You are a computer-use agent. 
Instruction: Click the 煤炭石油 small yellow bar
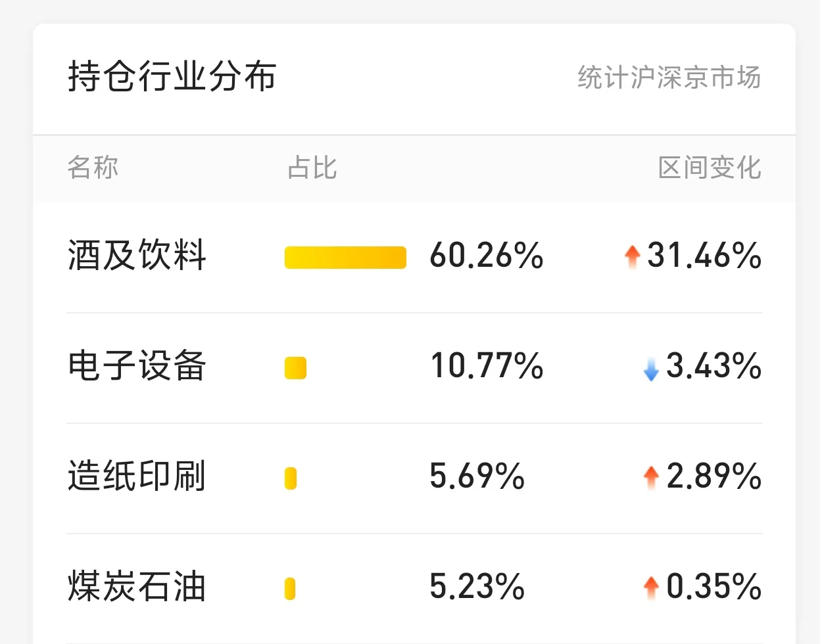point(290,589)
